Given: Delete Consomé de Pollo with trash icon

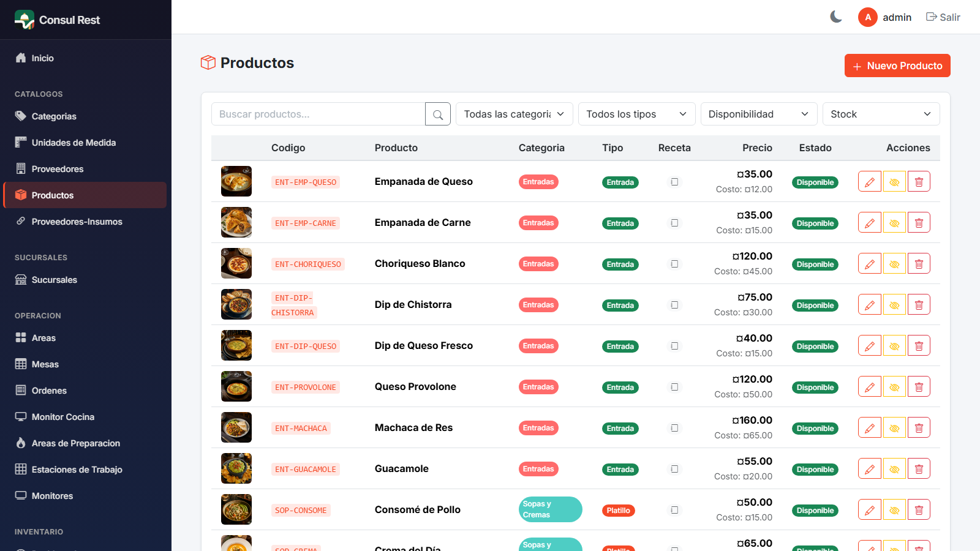Looking at the screenshot, I should (x=919, y=510).
